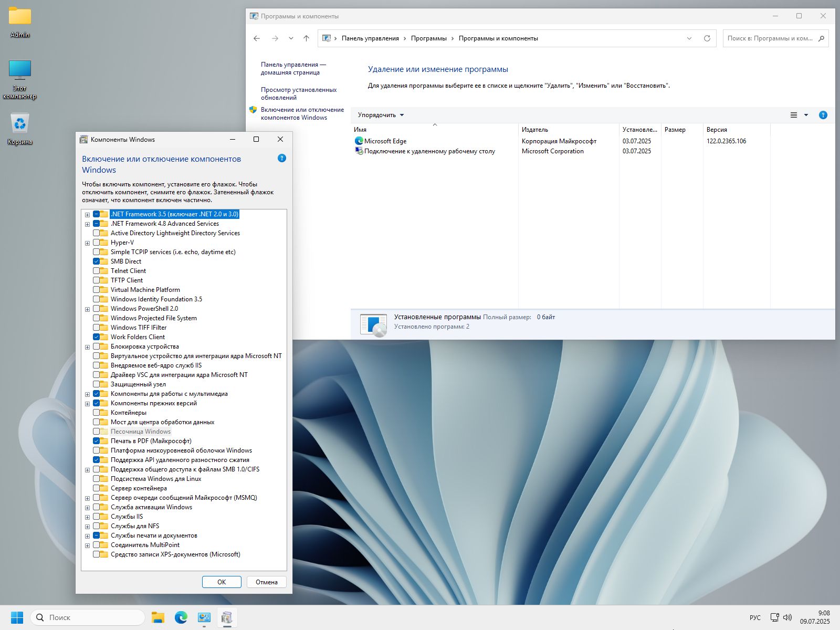Go forward in Programs and Features window
Viewport: 840px width, 630px height.
click(275, 38)
